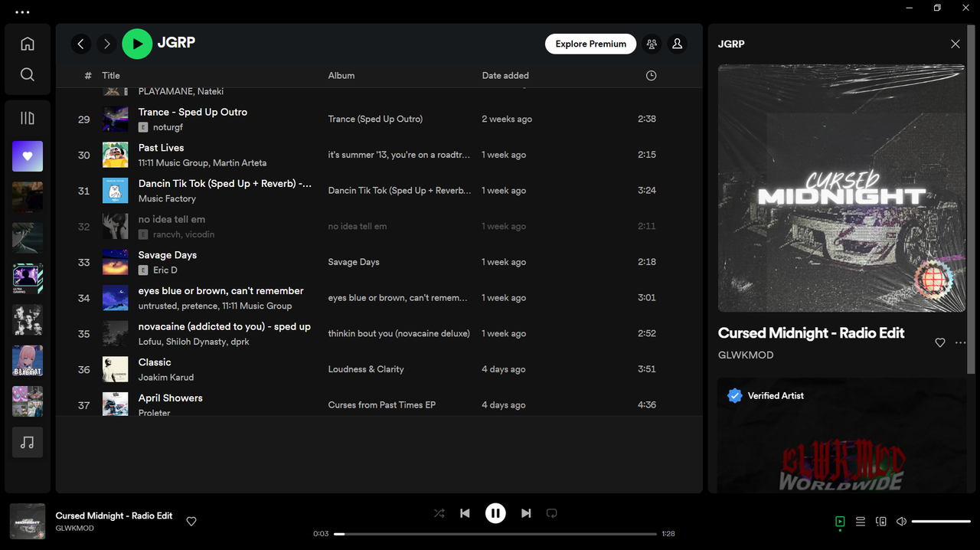Open the Friend Activity icon
The width and height of the screenshot is (980, 550).
tap(652, 44)
